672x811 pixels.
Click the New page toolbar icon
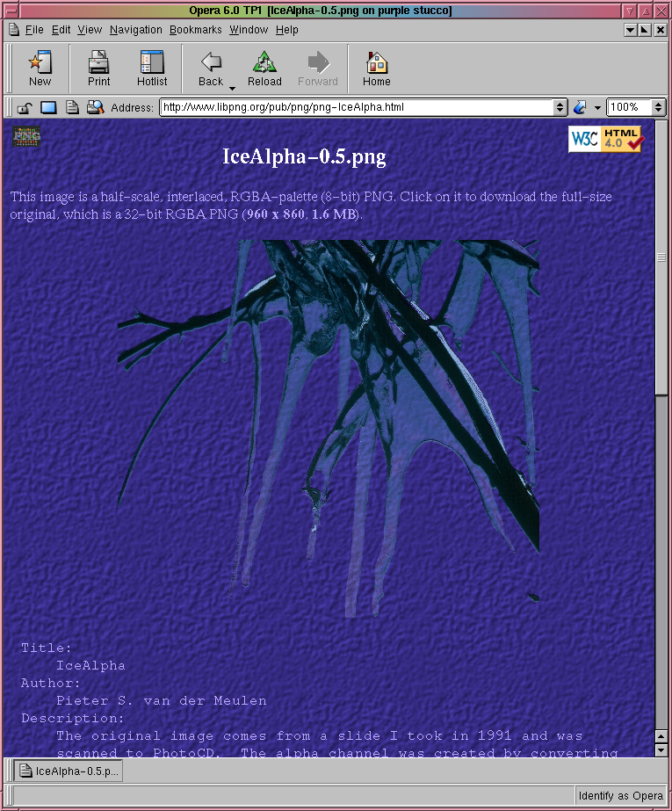pos(40,69)
